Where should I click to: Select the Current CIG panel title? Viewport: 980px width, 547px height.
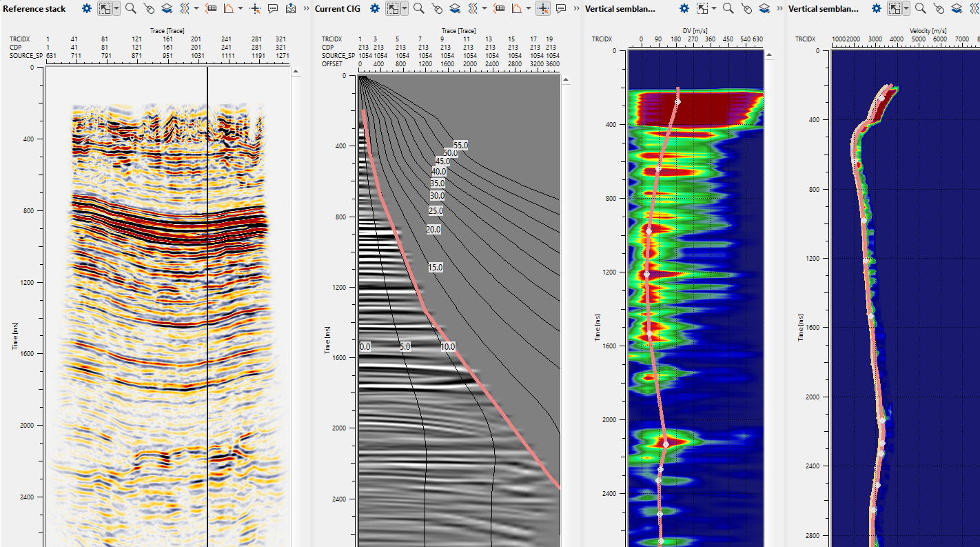[x=338, y=9]
